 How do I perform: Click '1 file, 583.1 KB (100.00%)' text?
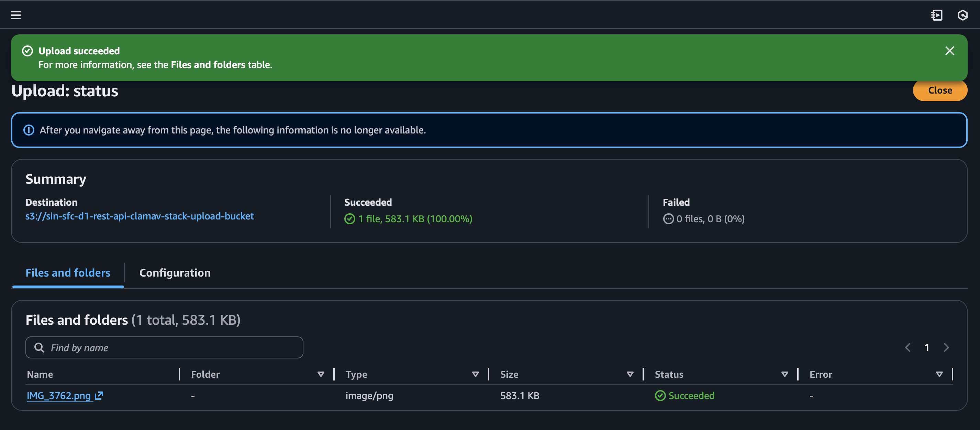[x=415, y=219]
